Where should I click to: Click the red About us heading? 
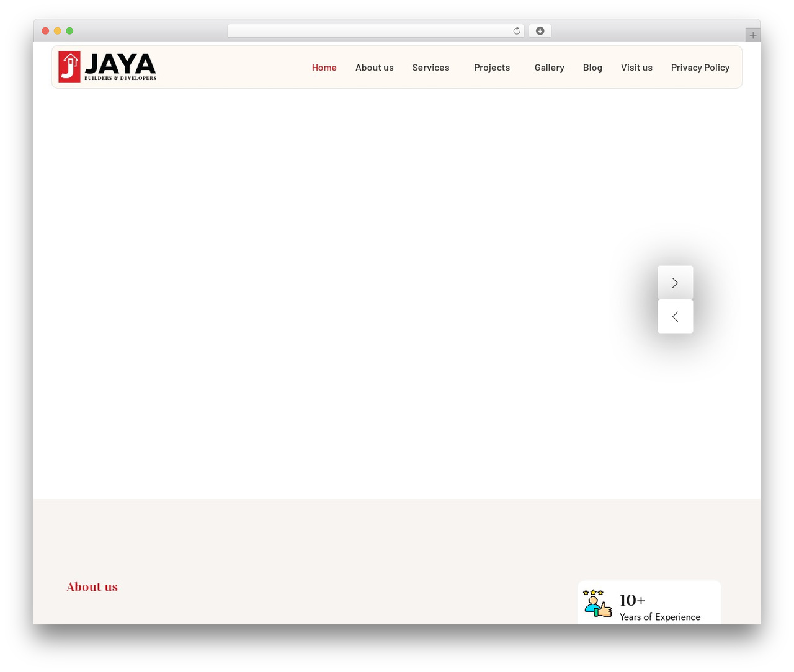(x=92, y=587)
